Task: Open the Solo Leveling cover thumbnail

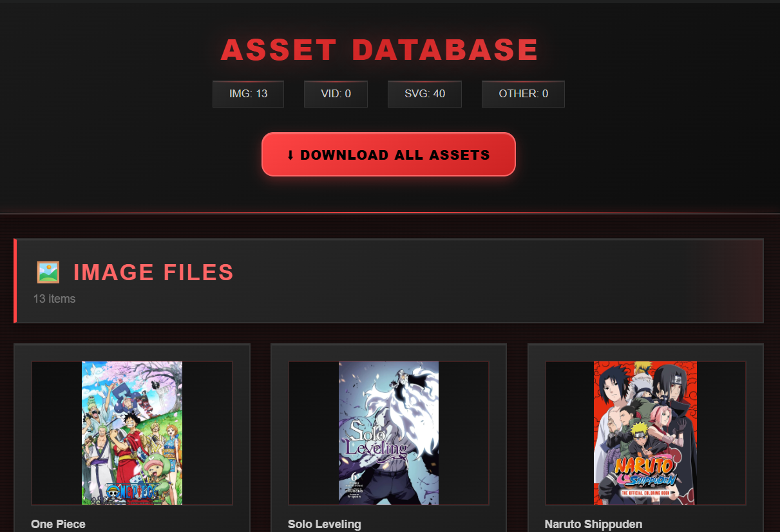Action: [388, 433]
